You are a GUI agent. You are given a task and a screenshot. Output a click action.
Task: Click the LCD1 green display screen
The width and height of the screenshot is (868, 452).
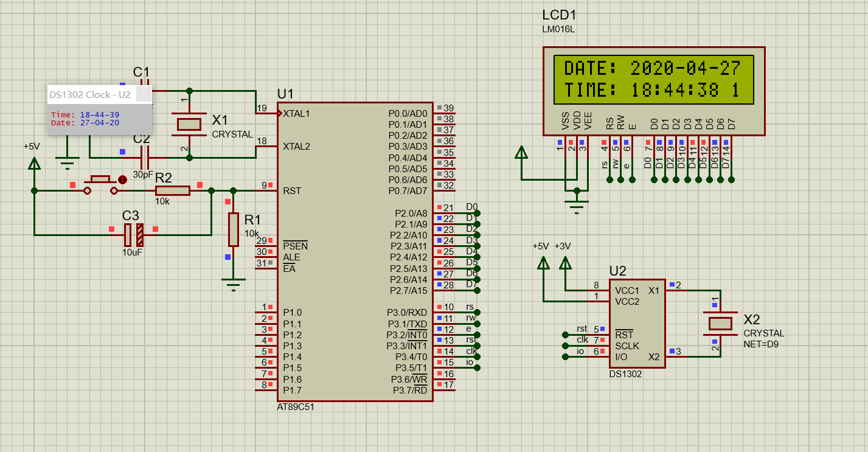tap(653, 80)
